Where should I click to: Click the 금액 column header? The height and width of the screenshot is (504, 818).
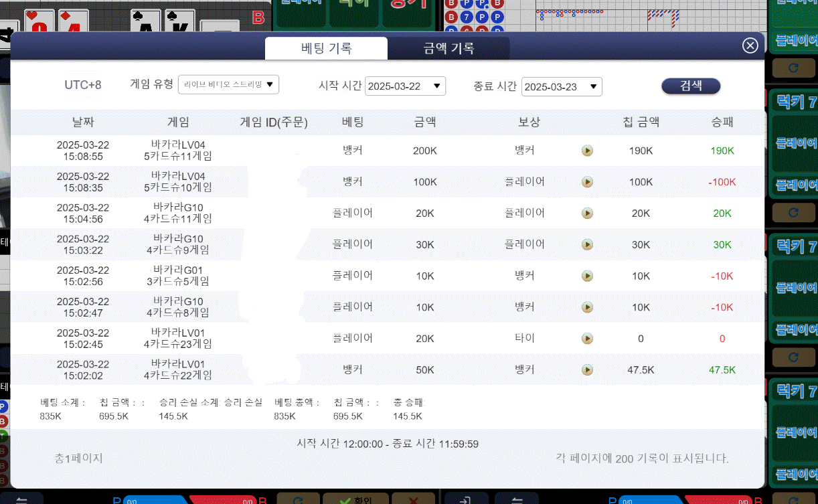click(x=425, y=122)
